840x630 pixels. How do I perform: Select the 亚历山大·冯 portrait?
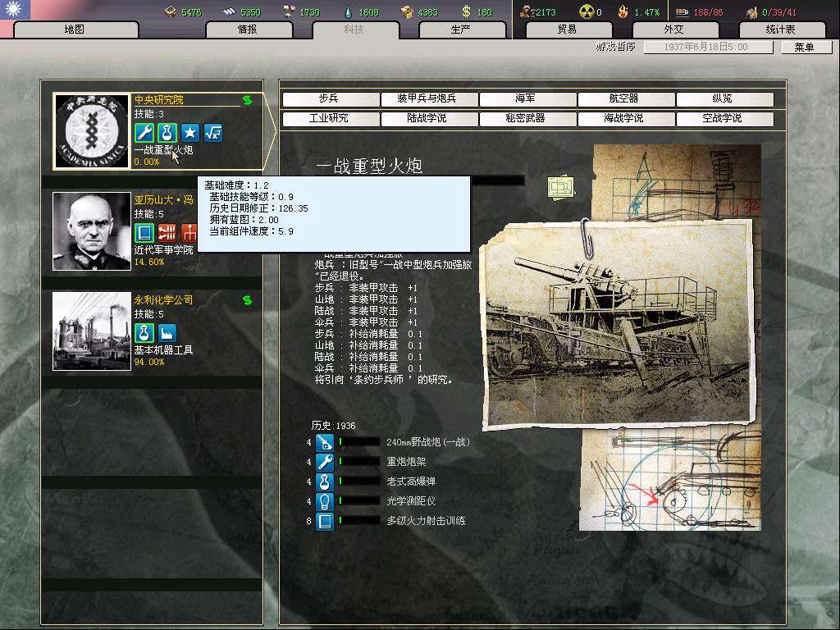[x=92, y=231]
